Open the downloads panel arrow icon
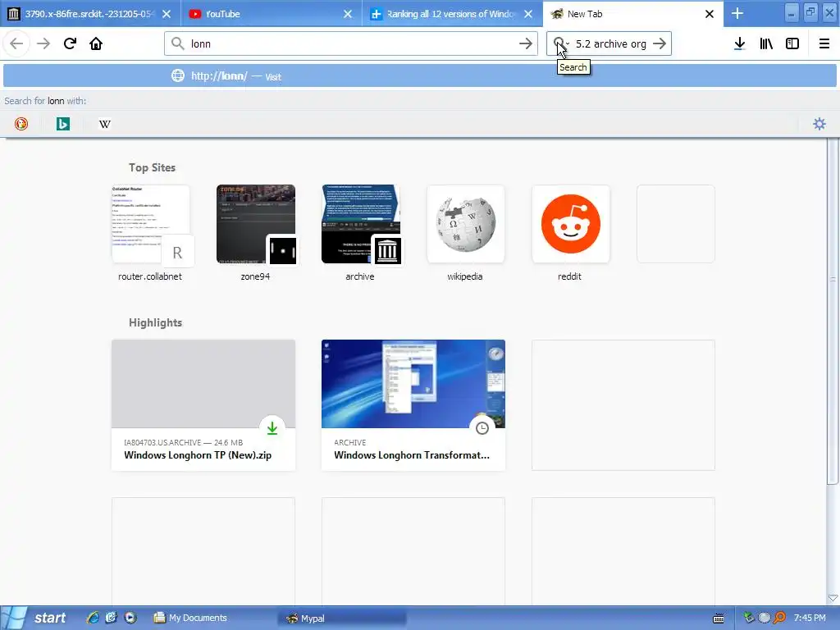 tap(740, 43)
